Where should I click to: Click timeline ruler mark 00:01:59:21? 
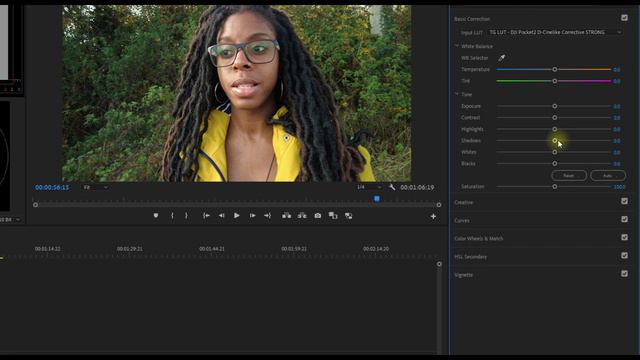click(x=294, y=249)
